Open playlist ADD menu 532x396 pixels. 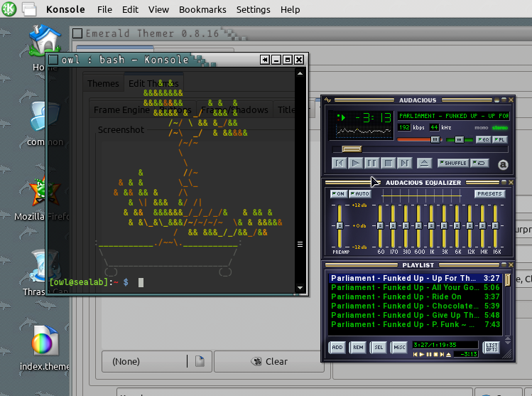[337, 347]
